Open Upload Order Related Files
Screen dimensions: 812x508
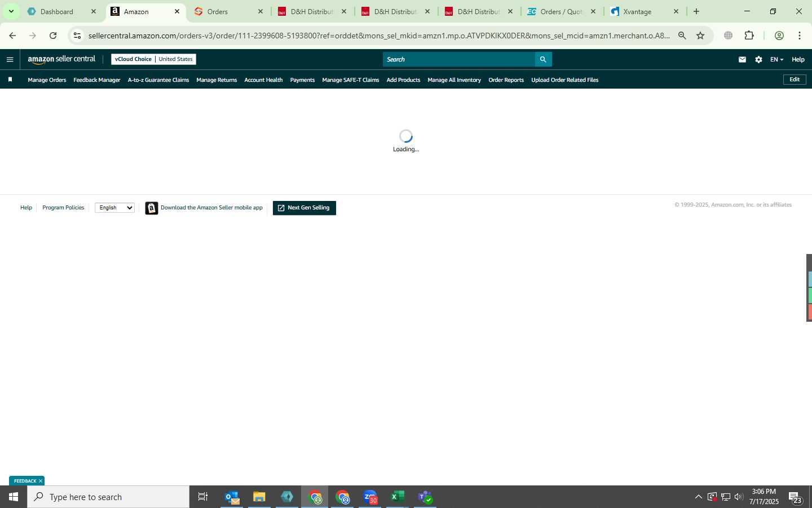(x=564, y=80)
